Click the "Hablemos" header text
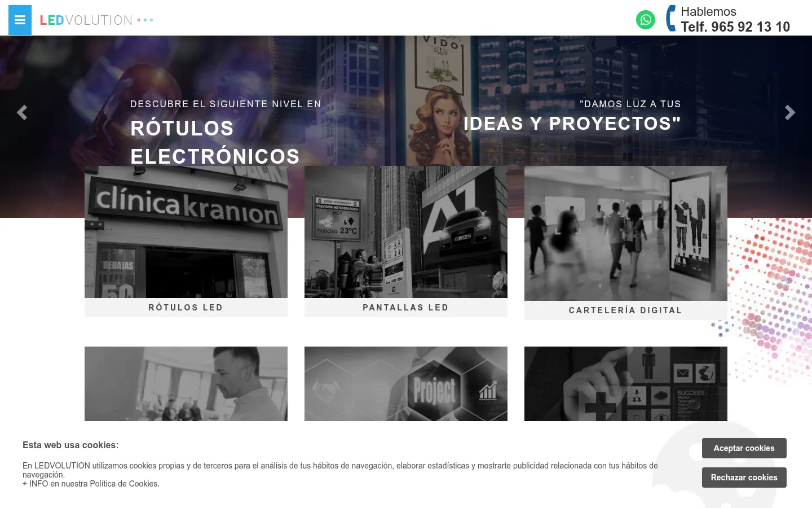This screenshot has height=508, width=812. tap(708, 11)
